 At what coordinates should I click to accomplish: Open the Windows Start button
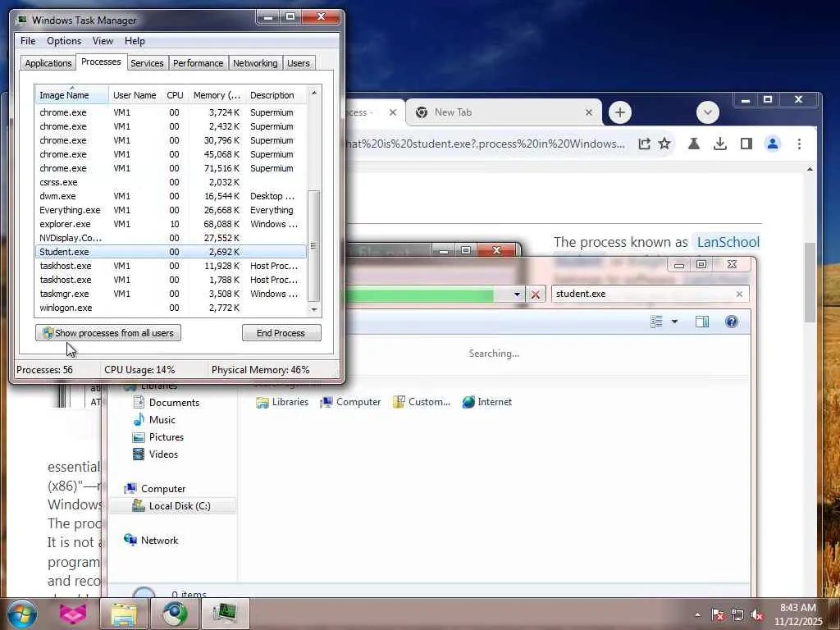click(21, 614)
